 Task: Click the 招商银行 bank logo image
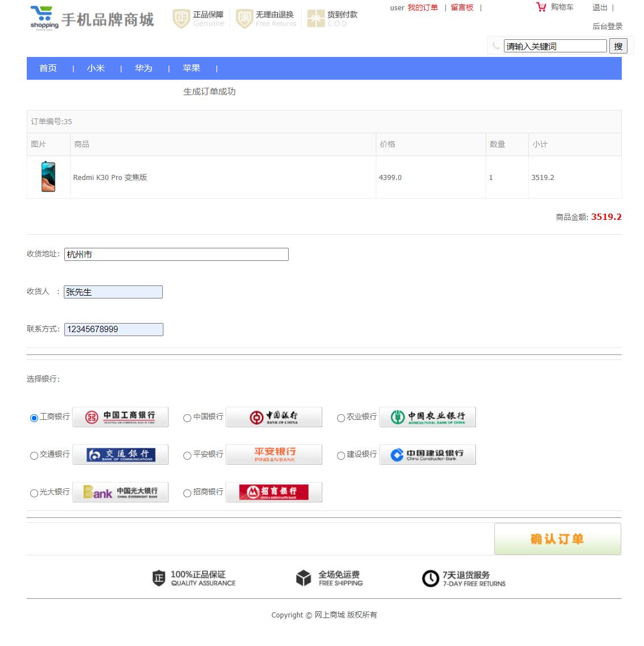click(x=274, y=492)
